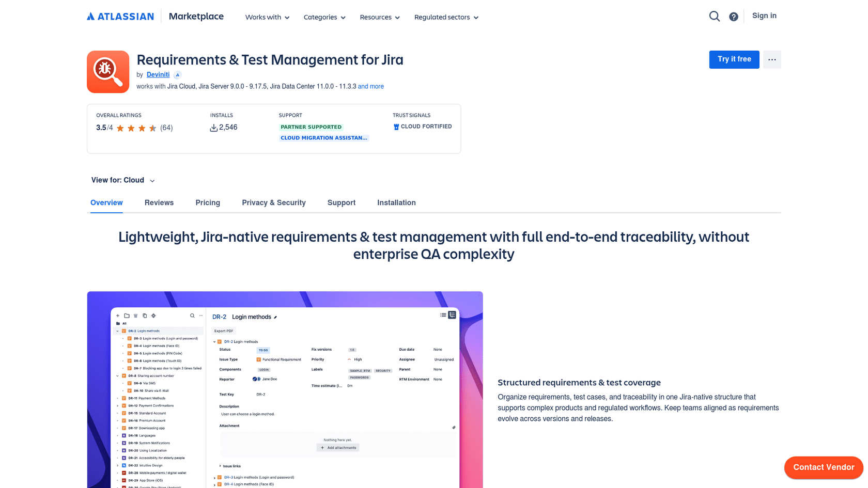Toggle the tree view layout icon
Image resolution: width=868 pixels, height=488 pixels.
click(x=452, y=314)
